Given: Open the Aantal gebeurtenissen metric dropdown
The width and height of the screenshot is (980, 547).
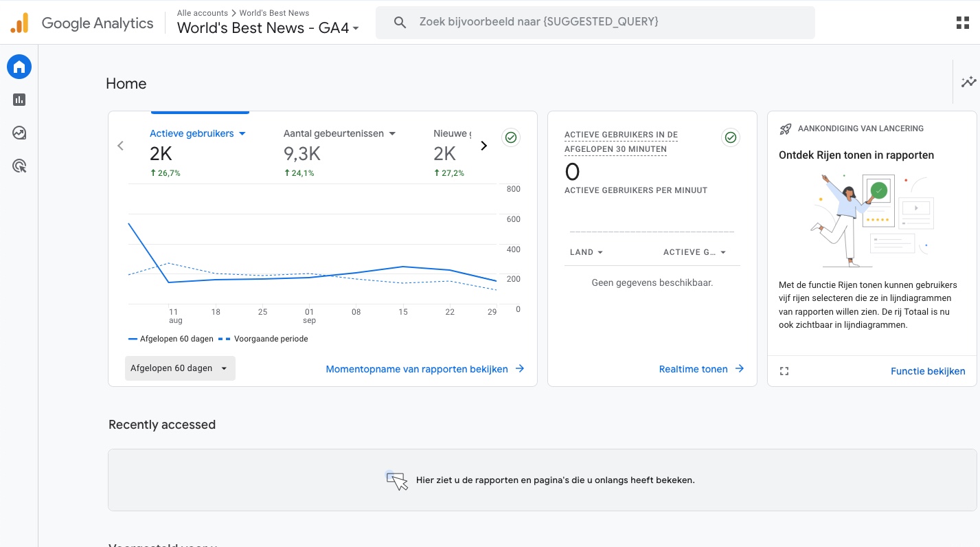Looking at the screenshot, I should click(x=340, y=133).
